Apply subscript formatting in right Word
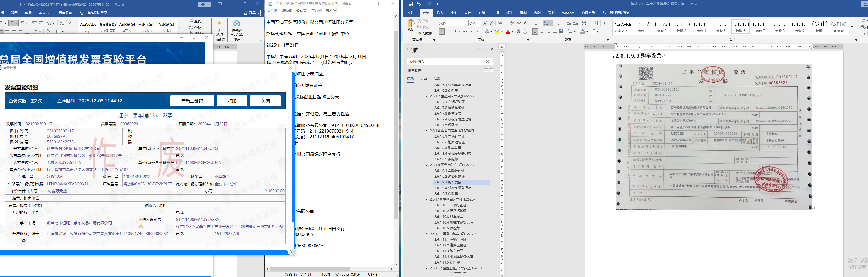This screenshot has height=277, width=868. (472, 31)
